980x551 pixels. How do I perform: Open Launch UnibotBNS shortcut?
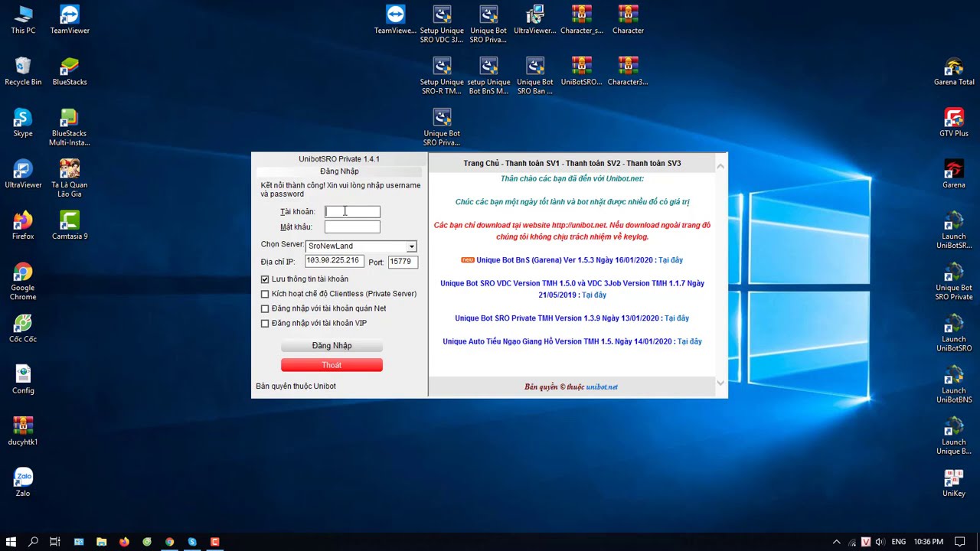[x=954, y=384]
